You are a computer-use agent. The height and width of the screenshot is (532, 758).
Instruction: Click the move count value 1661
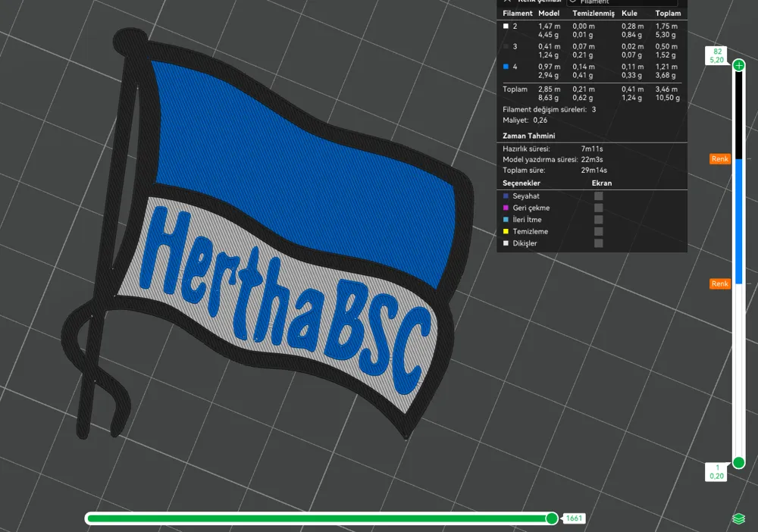click(574, 518)
